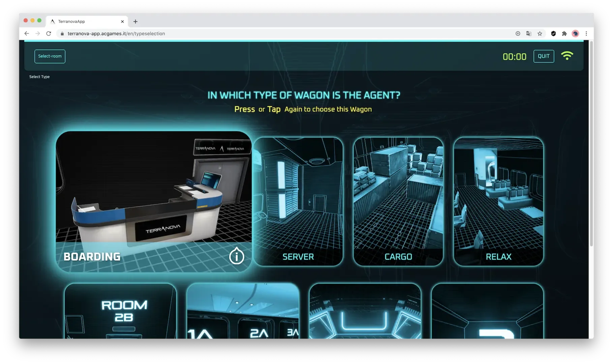Click the translate page icon
The height and width of the screenshot is (364, 613).
click(528, 34)
